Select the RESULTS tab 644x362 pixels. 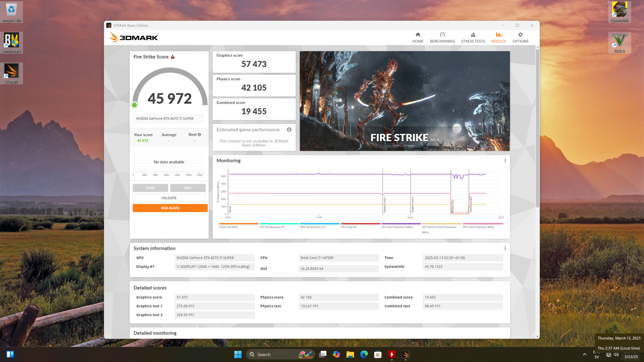(x=498, y=38)
